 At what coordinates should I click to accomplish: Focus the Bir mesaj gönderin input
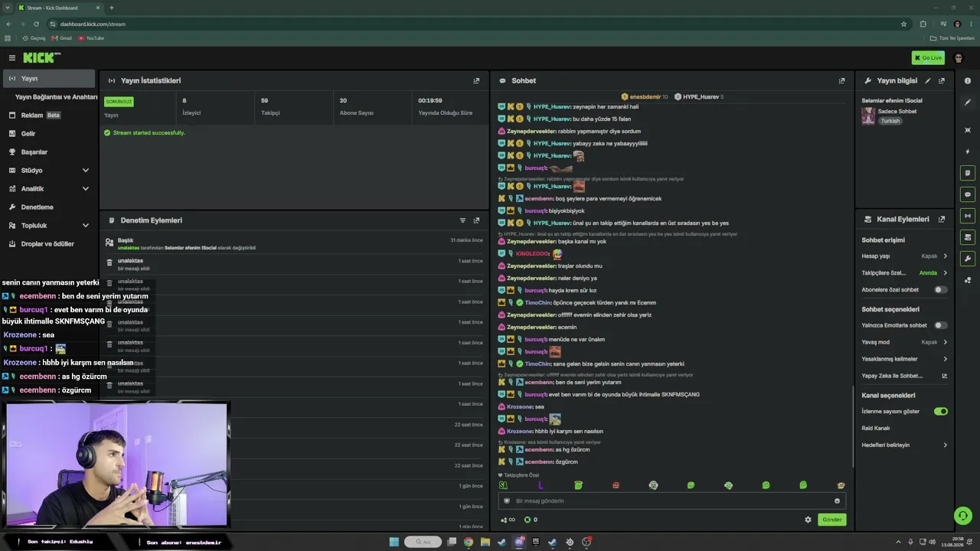coord(671,500)
